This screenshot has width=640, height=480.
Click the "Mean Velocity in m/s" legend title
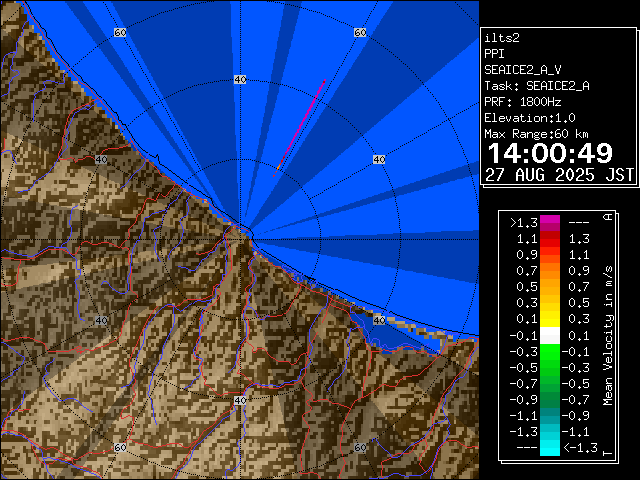pos(607,335)
